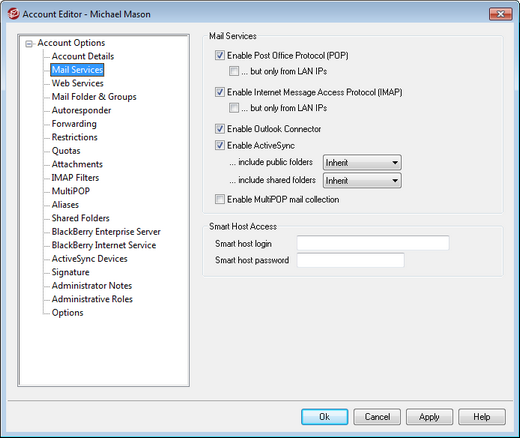Toggle Enable Outlook Connector checkbox
520x438 pixels.
[220, 128]
